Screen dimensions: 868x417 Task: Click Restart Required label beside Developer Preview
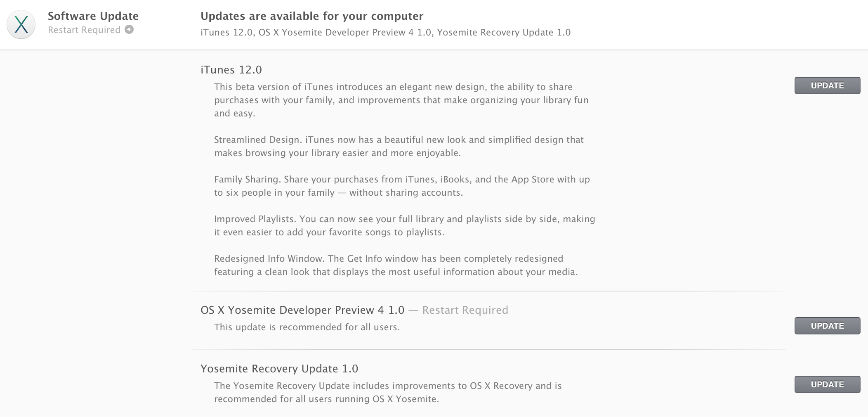point(465,310)
